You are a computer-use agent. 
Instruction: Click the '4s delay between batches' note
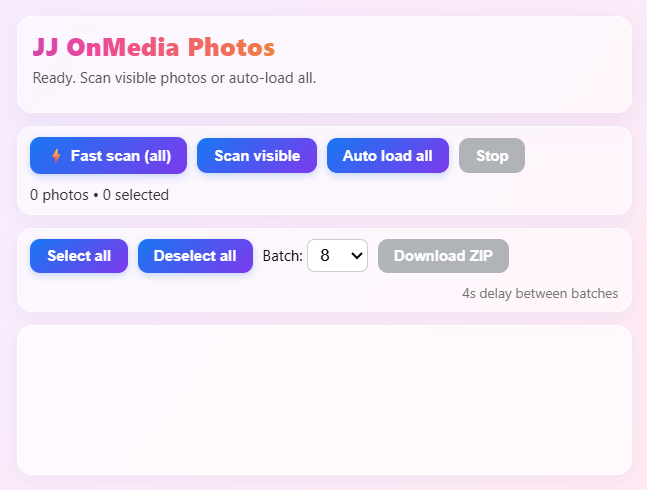[x=540, y=293]
